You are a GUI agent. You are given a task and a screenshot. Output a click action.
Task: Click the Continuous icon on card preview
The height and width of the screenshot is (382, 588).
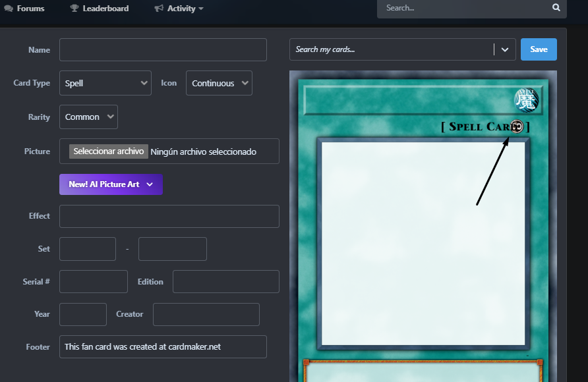tap(517, 126)
